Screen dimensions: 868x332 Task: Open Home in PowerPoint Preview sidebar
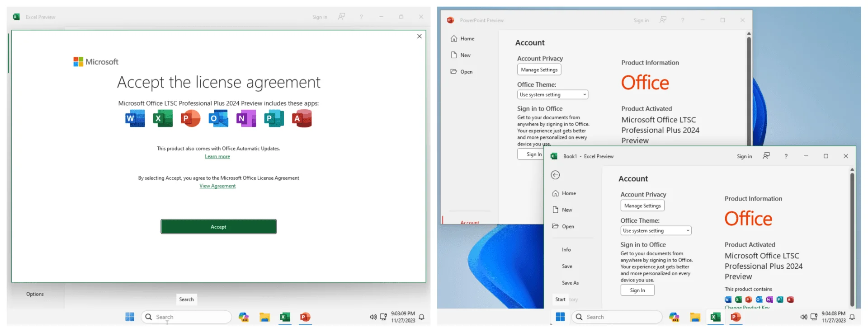[x=462, y=39]
